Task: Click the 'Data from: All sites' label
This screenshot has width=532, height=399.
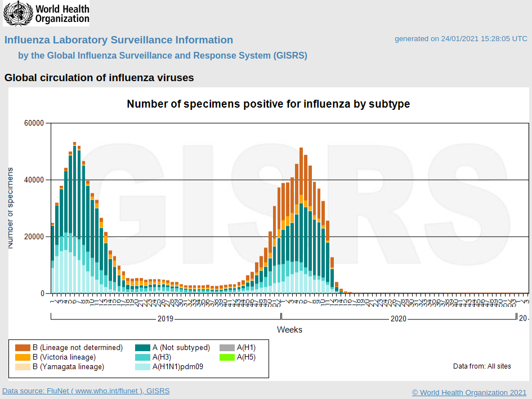Action: click(x=482, y=366)
